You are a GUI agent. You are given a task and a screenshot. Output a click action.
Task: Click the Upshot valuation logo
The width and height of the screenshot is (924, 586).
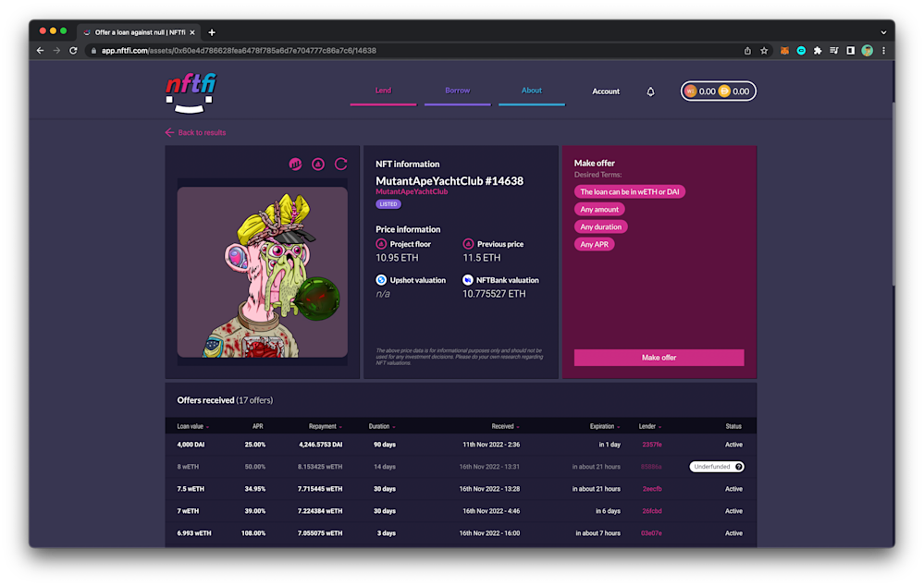pyautogui.click(x=381, y=280)
